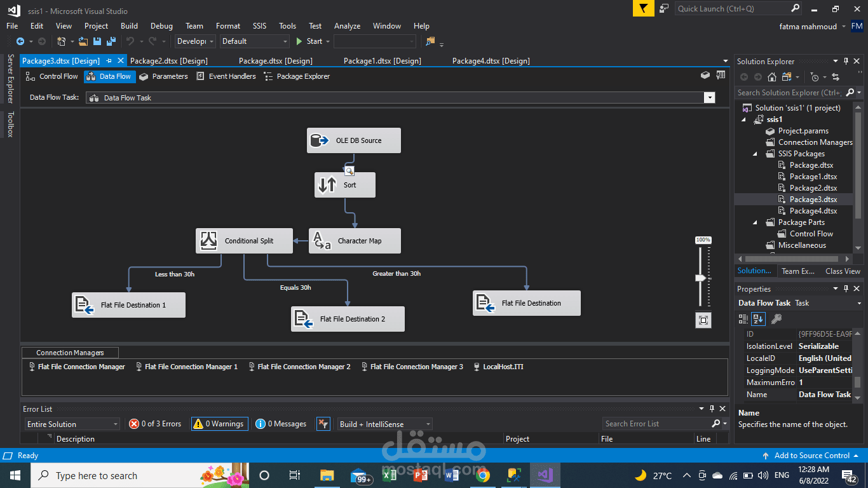Open the Debug menu
This screenshot has width=868, height=488.
click(161, 26)
